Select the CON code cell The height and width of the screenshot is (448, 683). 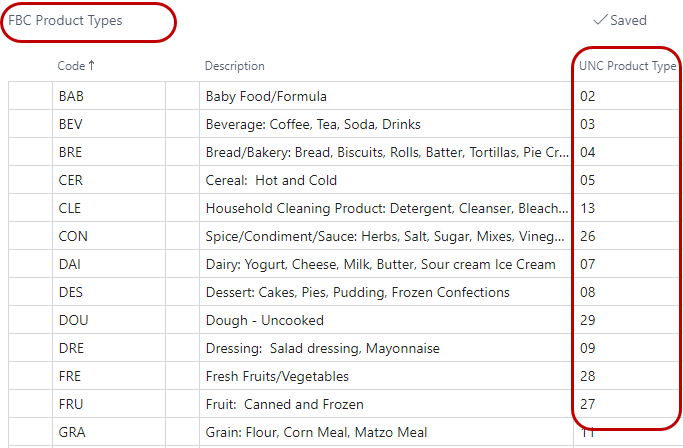(73, 237)
